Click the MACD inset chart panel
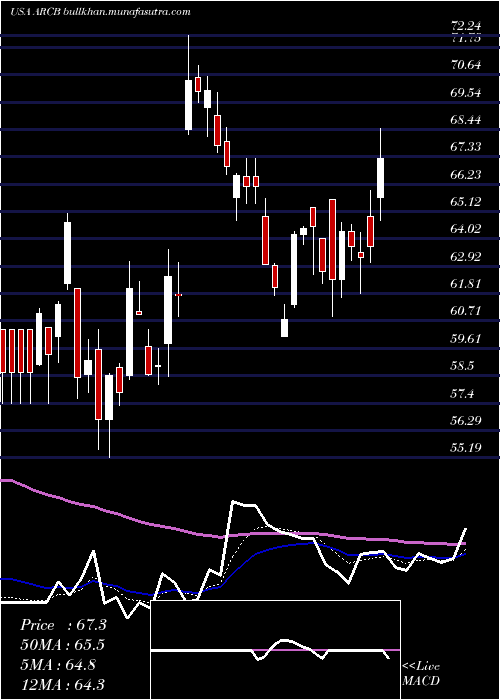 (x=275, y=650)
